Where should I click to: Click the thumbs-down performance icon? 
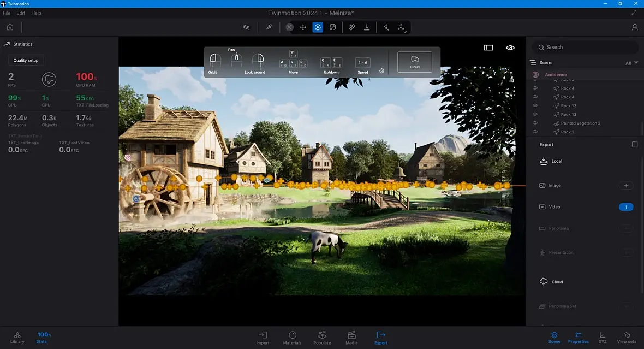point(49,79)
